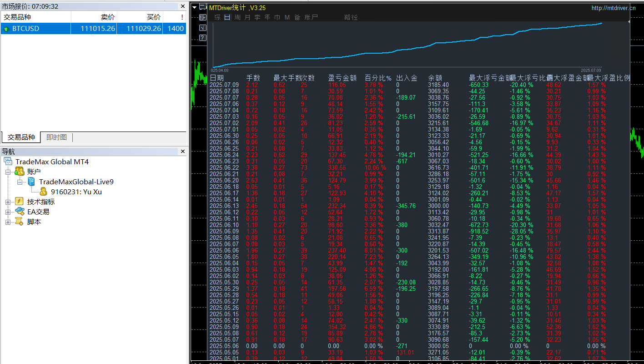Click the green arrow icon beside BTCUSD
This screenshot has height=364, width=644.
click(x=6, y=29)
